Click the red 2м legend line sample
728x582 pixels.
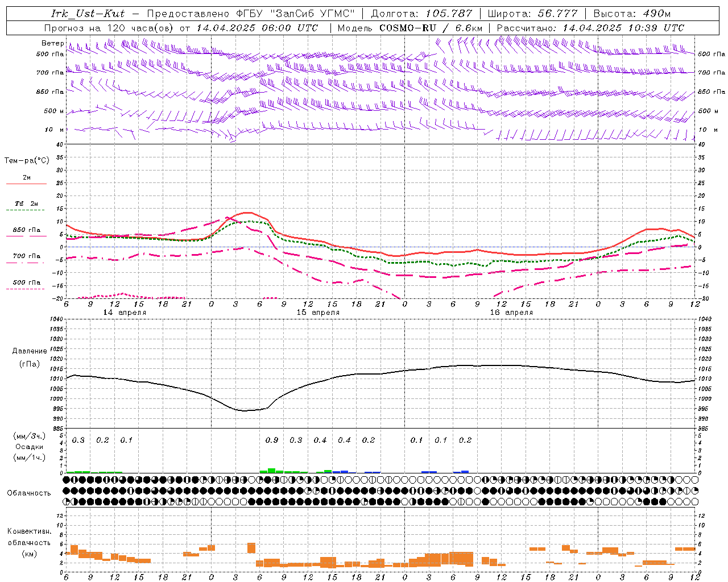[26, 184]
